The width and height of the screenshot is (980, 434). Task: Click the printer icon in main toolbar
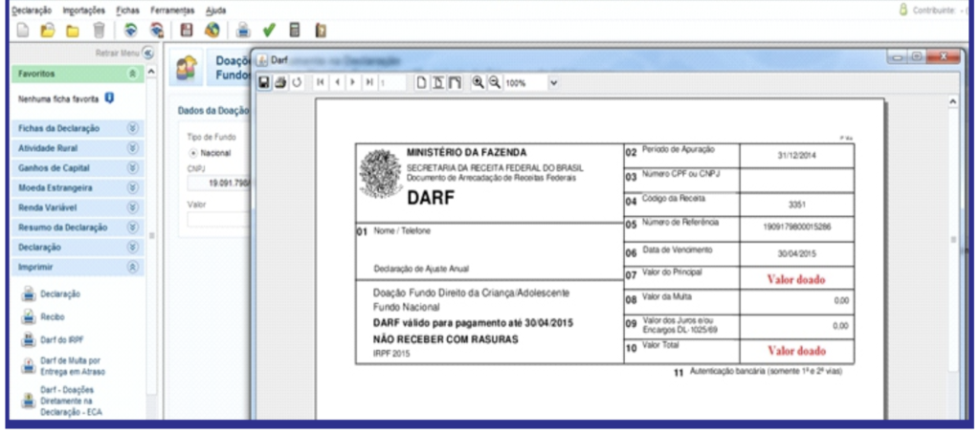[243, 30]
